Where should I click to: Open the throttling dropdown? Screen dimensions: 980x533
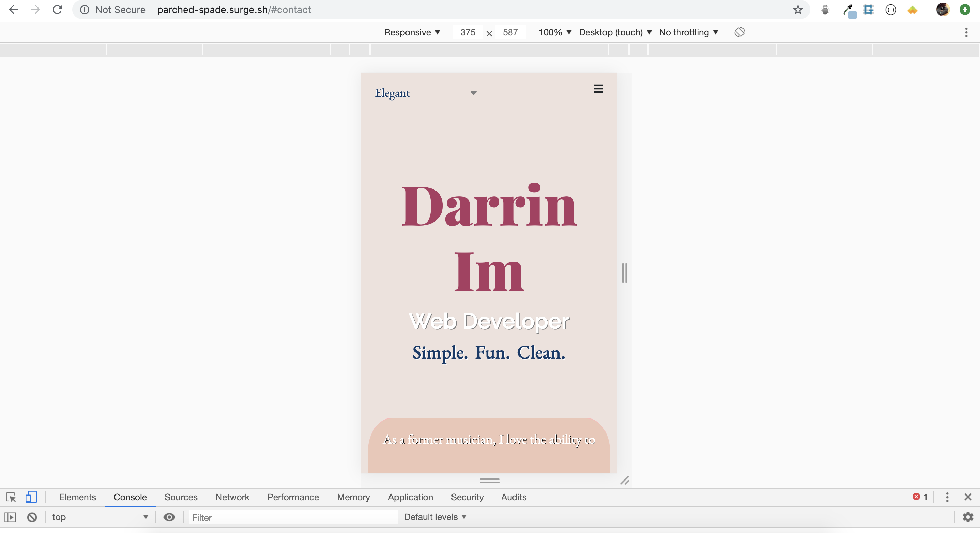[x=688, y=32]
